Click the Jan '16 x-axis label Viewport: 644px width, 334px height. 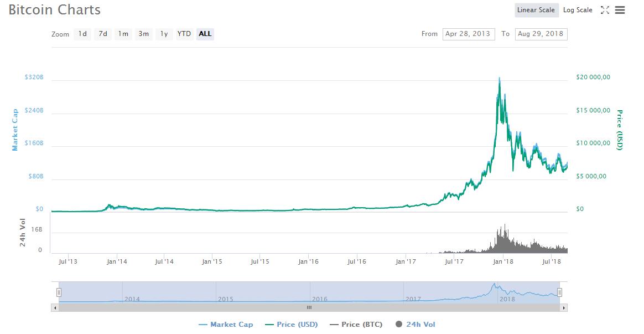pyautogui.click(x=309, y=261)
